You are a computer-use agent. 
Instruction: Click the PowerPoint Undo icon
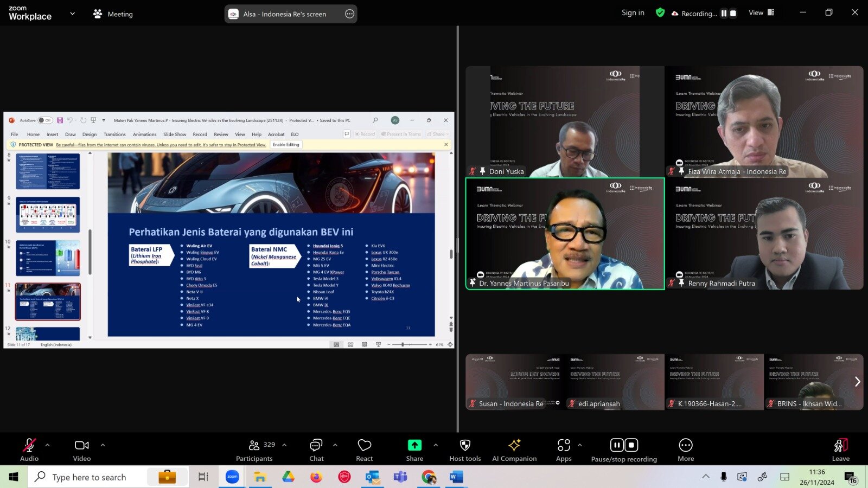tap(70, 120)
